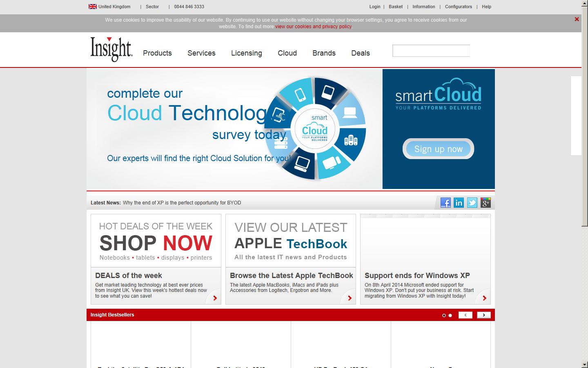Switch to the Deals section
Viewport: 588px width, 368px height.
(360, 53)
